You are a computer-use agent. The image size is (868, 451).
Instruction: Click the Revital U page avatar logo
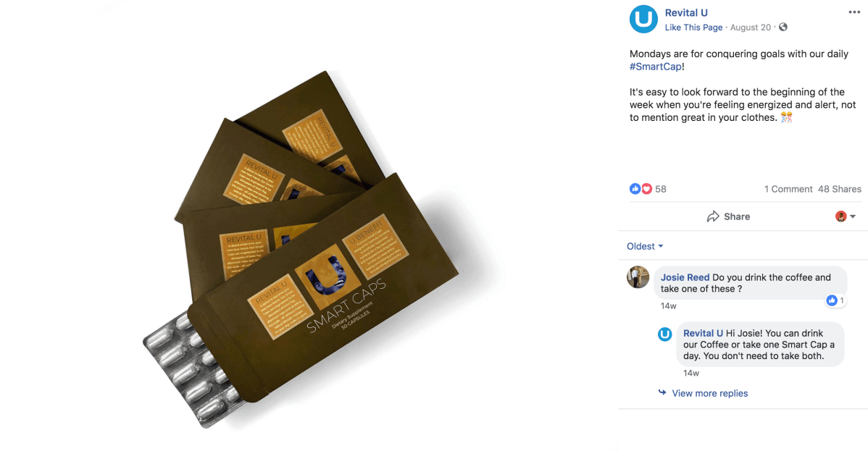[x=644, y=20]
